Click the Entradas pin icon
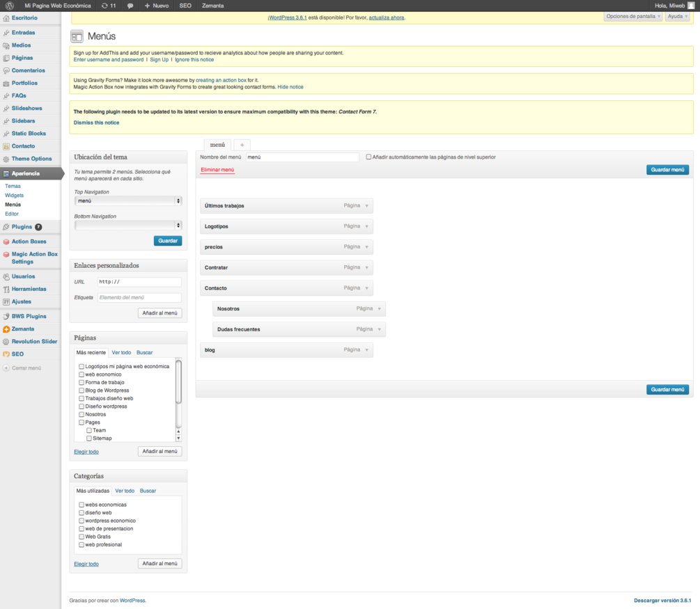Image resolution: width=700 pixels, height=609 pixels. pos(6,33)
